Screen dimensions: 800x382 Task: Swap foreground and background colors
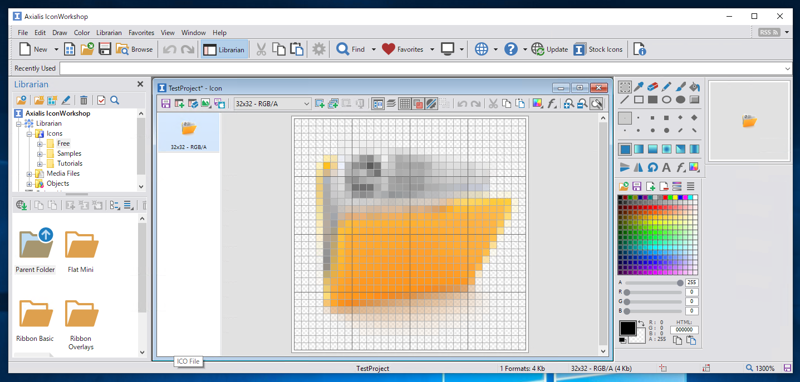coord(641,324)
